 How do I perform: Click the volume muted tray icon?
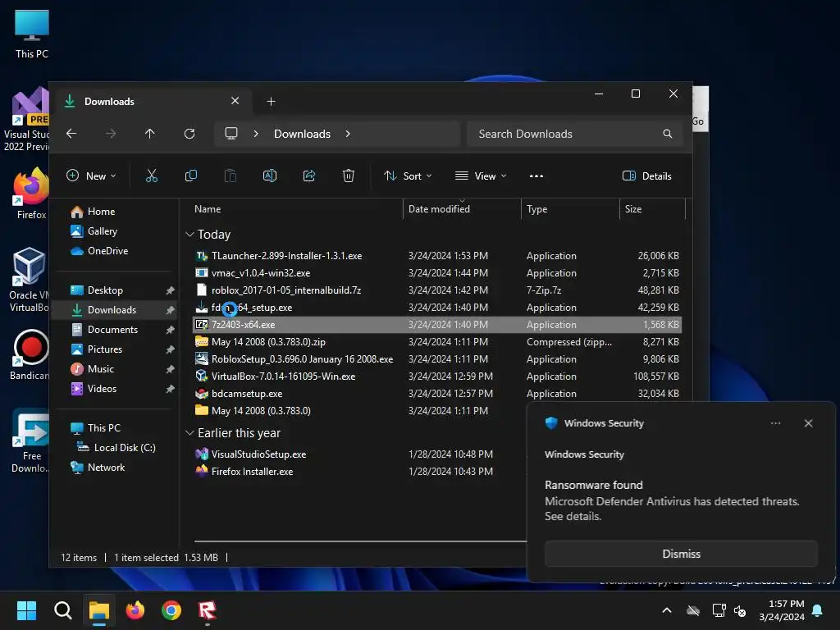(x=741, y=610)
